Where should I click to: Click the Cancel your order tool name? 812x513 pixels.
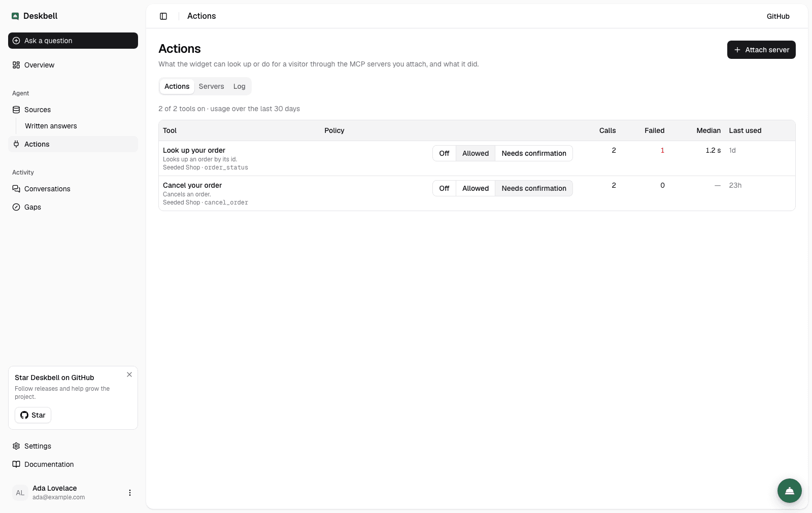[192, 185]
